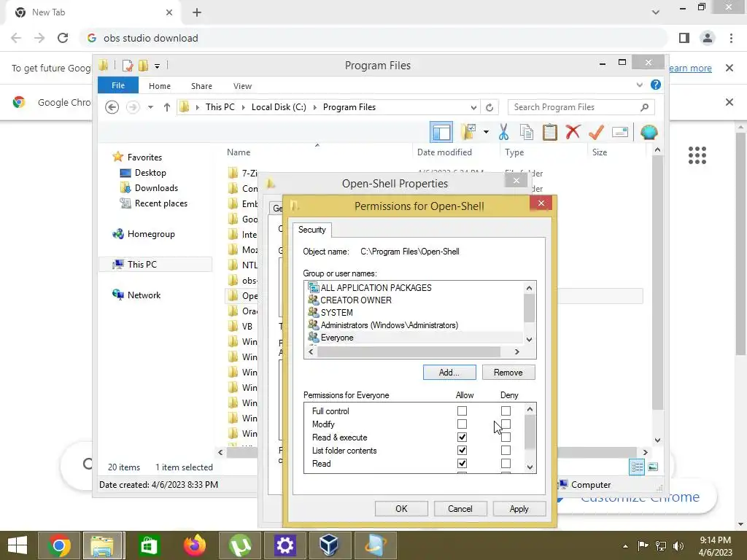Click the Search Program Files box
The height and width of the screenshot is (560, 747).
click(x=581, y=107)
